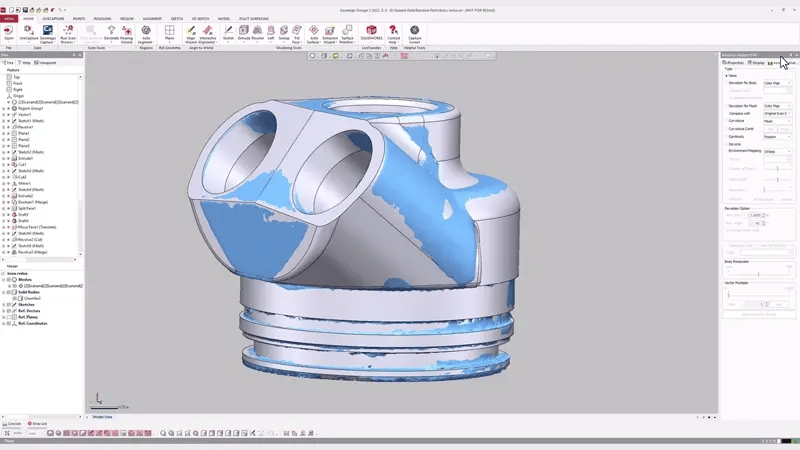
Task: Open the Deviation for Body Color Map dropdown
Action: click(x=777, y=83)
